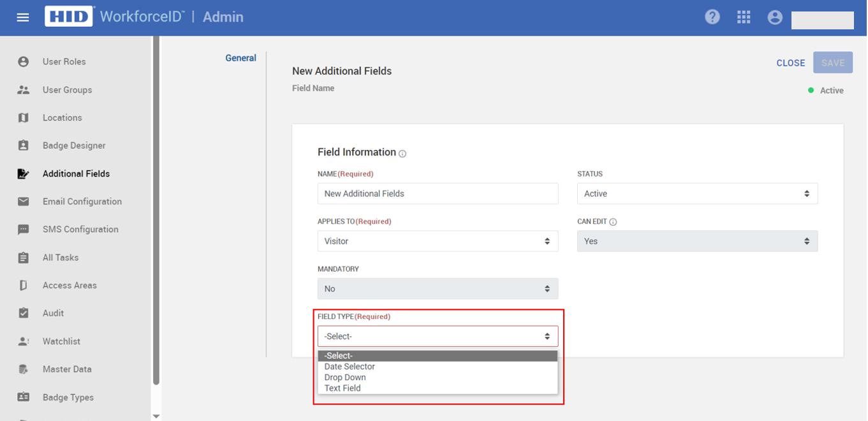This screenshot has height=421, width=868.
Task: Open Email Configuration page
Action: [82, 202]
